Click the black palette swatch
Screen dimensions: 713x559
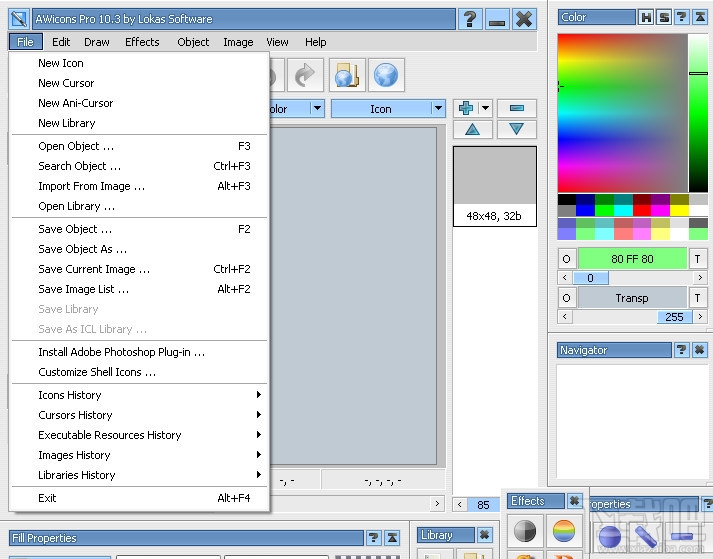567,199
